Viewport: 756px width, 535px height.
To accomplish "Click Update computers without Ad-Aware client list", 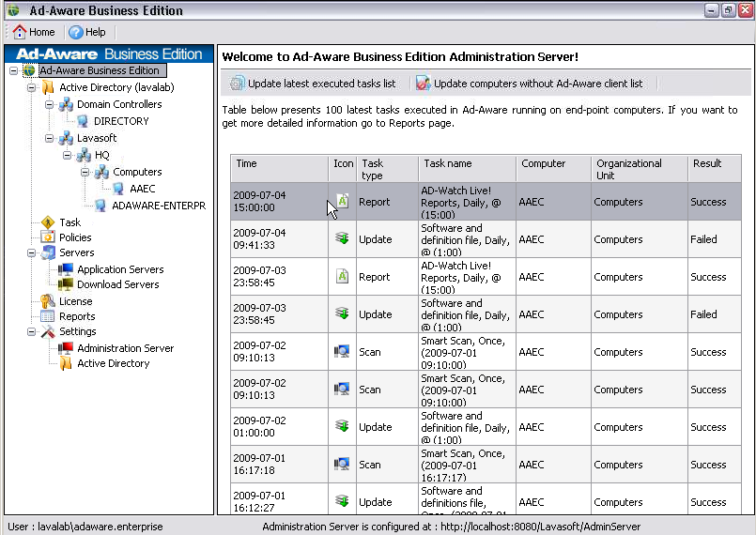I will 531,84.
